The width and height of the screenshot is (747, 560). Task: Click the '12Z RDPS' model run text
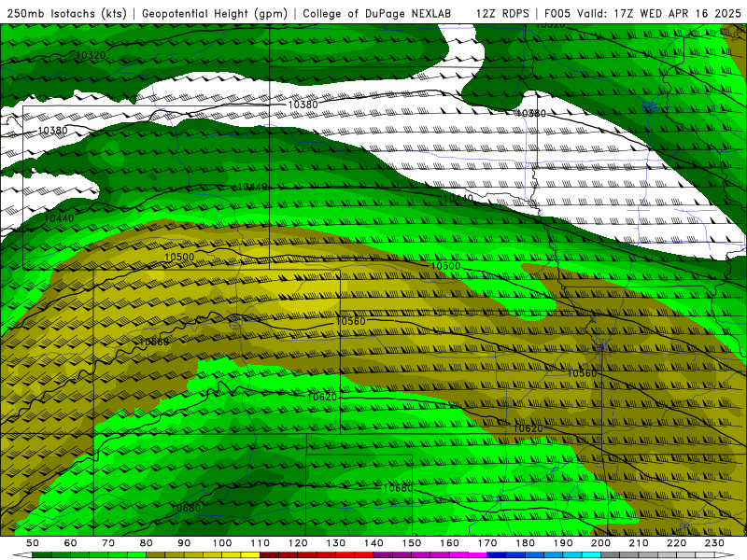point(502,13)
